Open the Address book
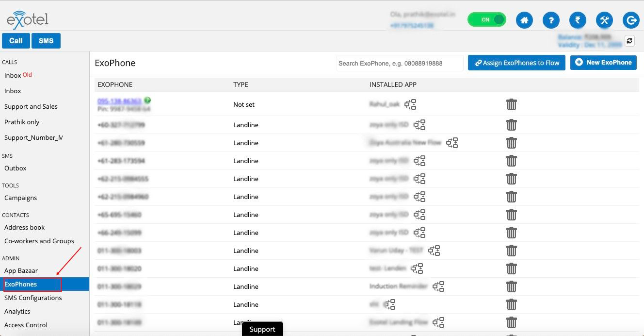 pyautogui.click(x=25, y=228)
